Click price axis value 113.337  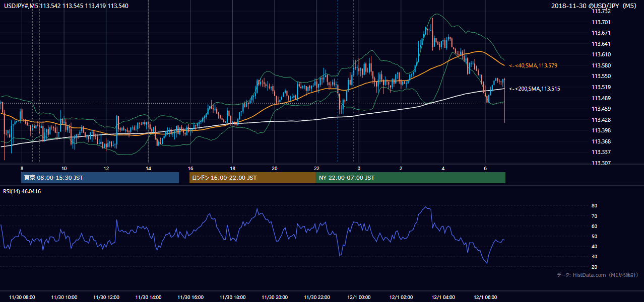point(601,152)
